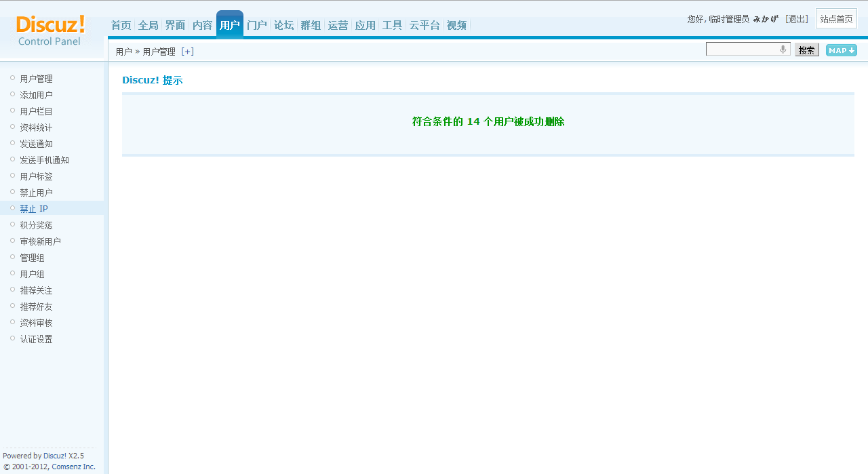Select 认证设置 in the sidebar

point(37,339)
